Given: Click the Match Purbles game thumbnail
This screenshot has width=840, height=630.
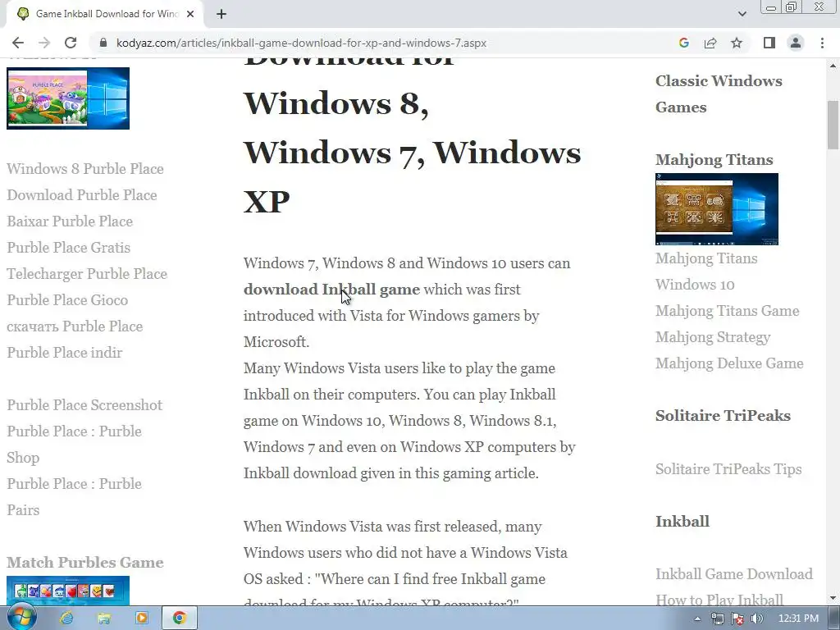Looking at the screenshot, I should [x=68, y=591].
